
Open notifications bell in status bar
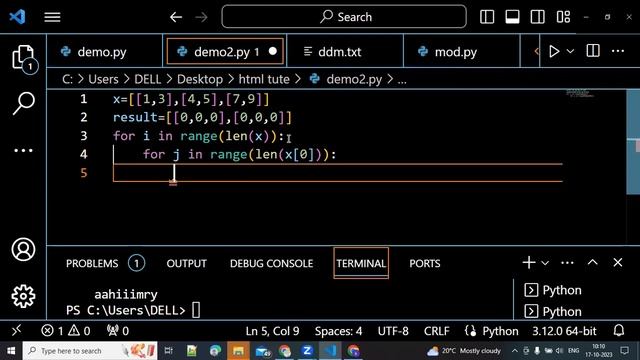619,330
